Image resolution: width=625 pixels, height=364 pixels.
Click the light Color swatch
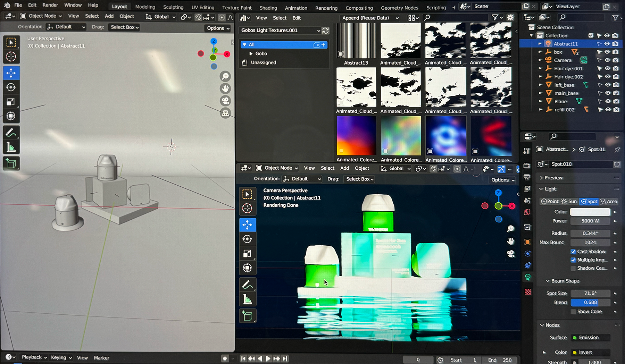click(590, 212)
